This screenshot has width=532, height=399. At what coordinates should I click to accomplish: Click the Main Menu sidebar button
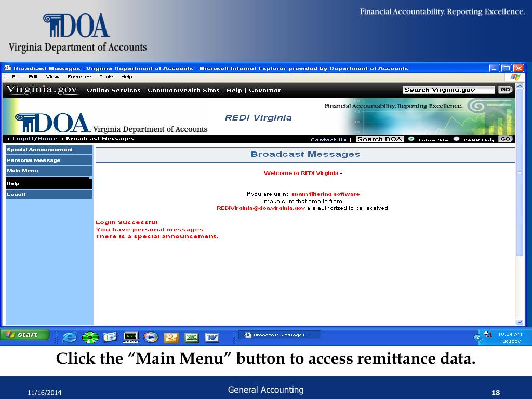(x=49, y=171)
